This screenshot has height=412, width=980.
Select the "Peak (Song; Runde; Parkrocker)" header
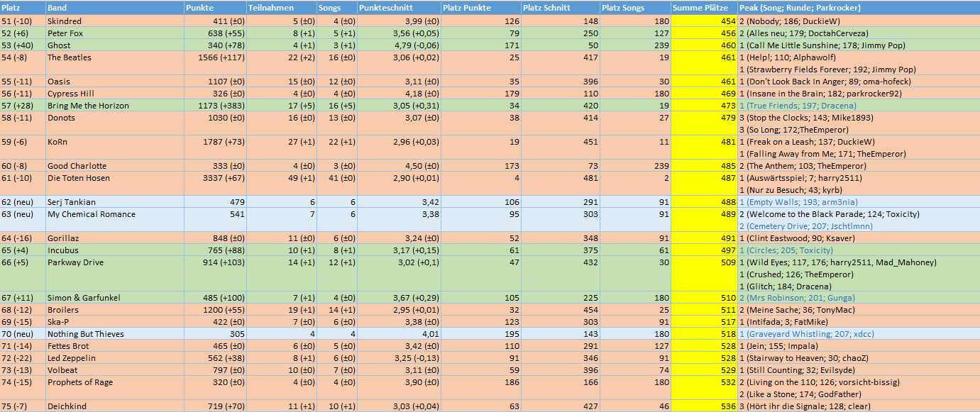[859, 8]
